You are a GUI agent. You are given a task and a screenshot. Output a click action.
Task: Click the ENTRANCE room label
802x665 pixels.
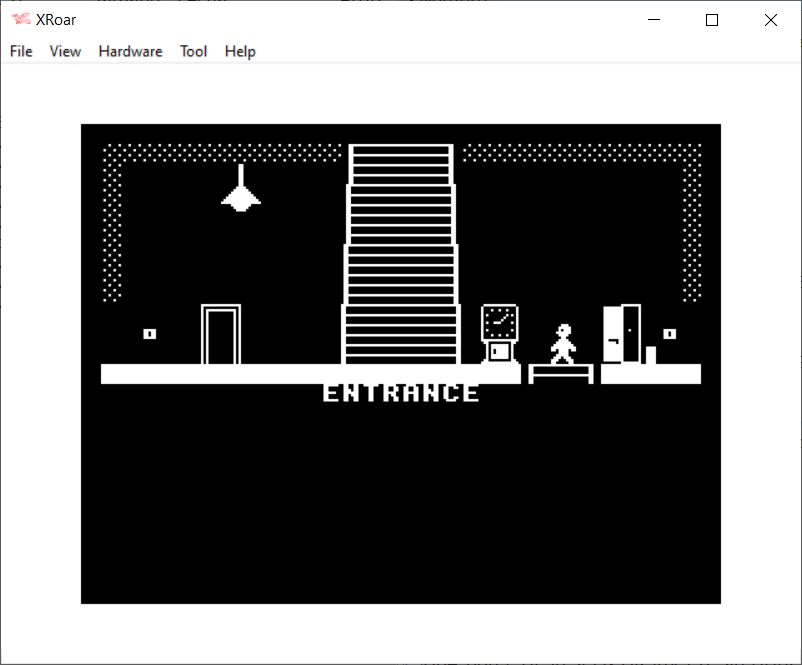401,393
